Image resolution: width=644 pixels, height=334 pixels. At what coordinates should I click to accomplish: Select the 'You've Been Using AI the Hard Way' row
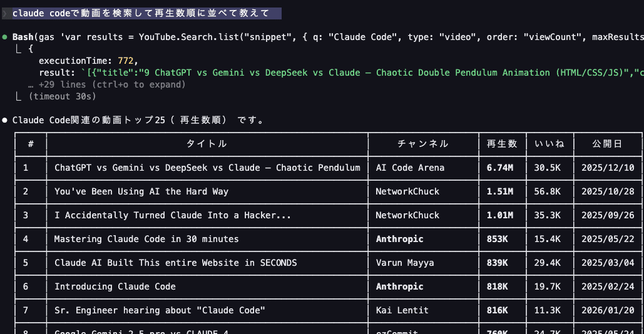141,191
